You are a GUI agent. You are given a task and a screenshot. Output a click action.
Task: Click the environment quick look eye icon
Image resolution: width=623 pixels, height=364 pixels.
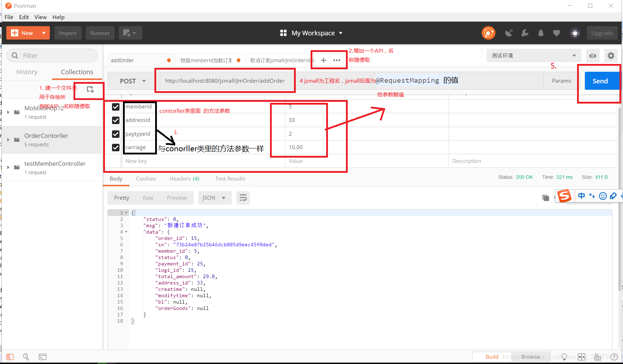(593, 56)
